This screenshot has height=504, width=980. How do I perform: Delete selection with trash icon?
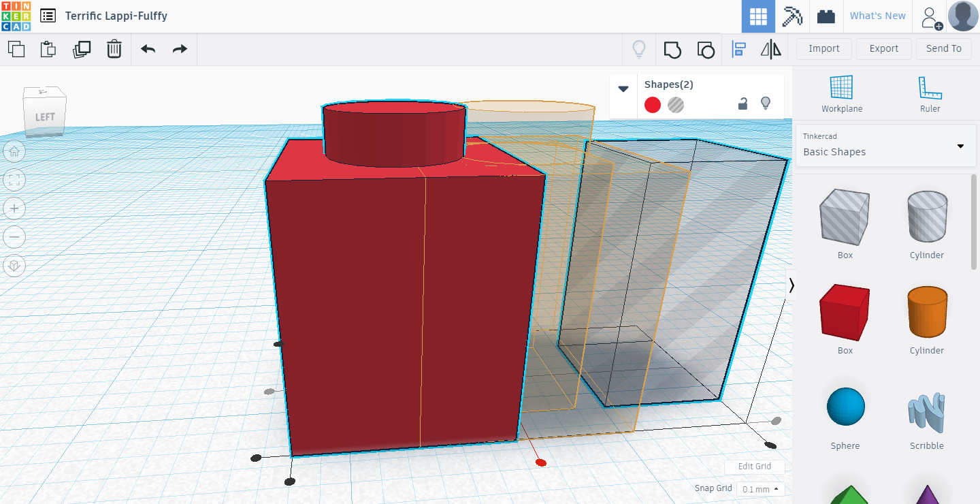point(114,49)
